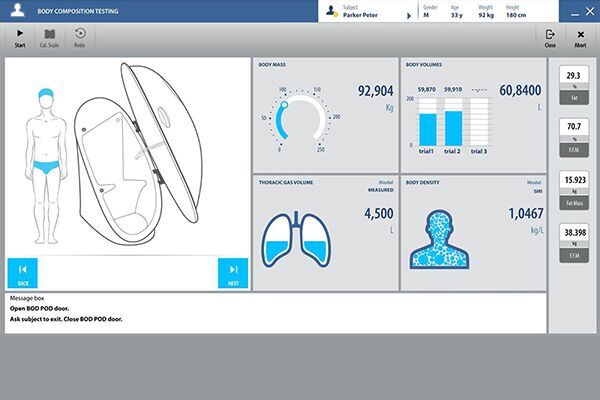Click the Close icon in toolbar
This screenshot has height=400, width=600.
[550, 36]
